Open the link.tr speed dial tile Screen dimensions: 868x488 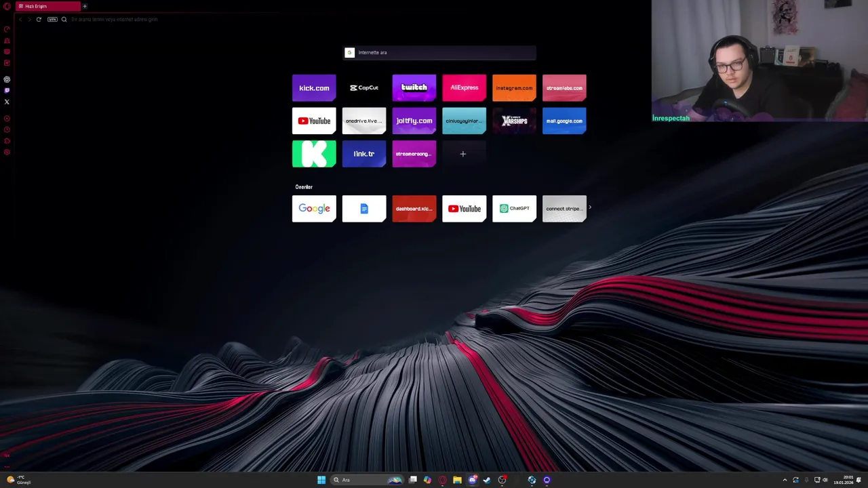(364, 154)
